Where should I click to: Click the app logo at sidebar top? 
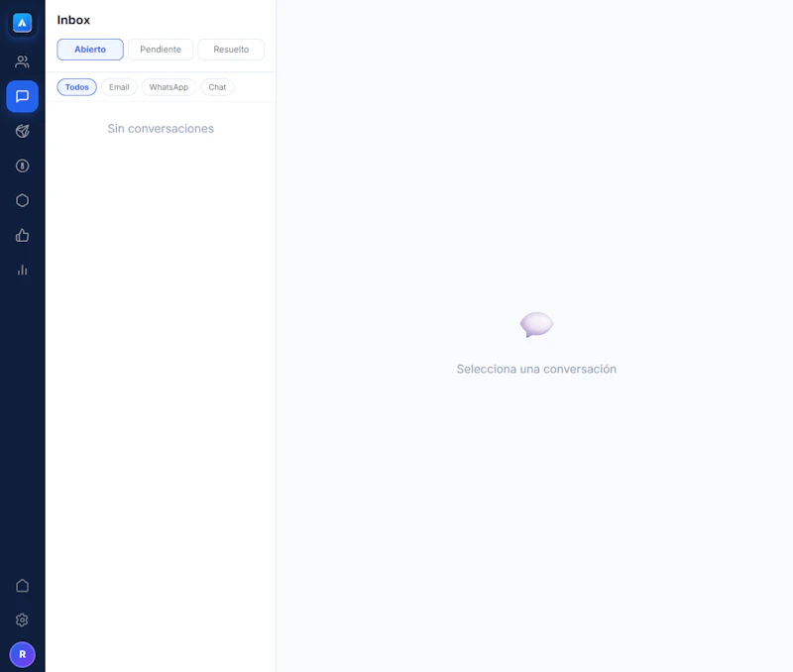point(22,23)
